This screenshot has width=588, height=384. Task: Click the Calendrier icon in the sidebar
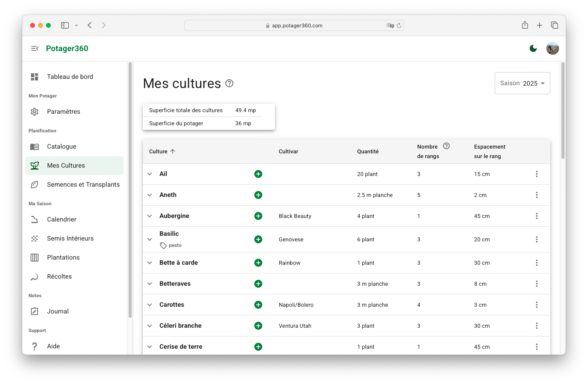pos(35,219)
